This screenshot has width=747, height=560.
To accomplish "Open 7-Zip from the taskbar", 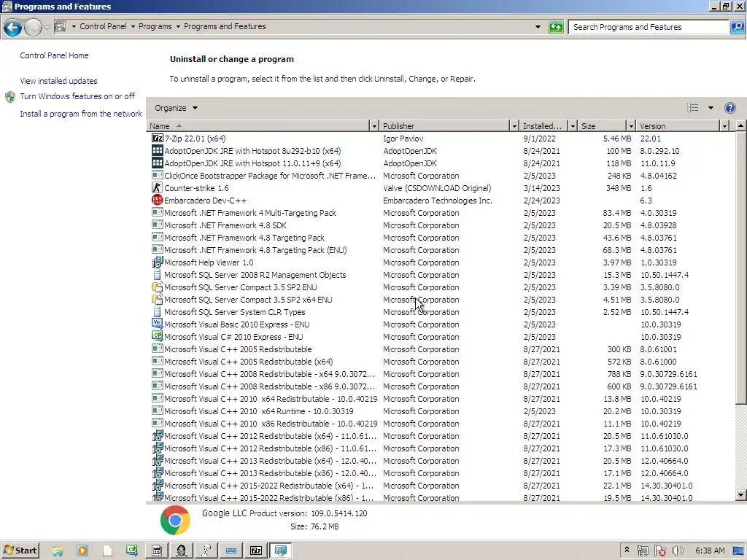I will point(256,551).
